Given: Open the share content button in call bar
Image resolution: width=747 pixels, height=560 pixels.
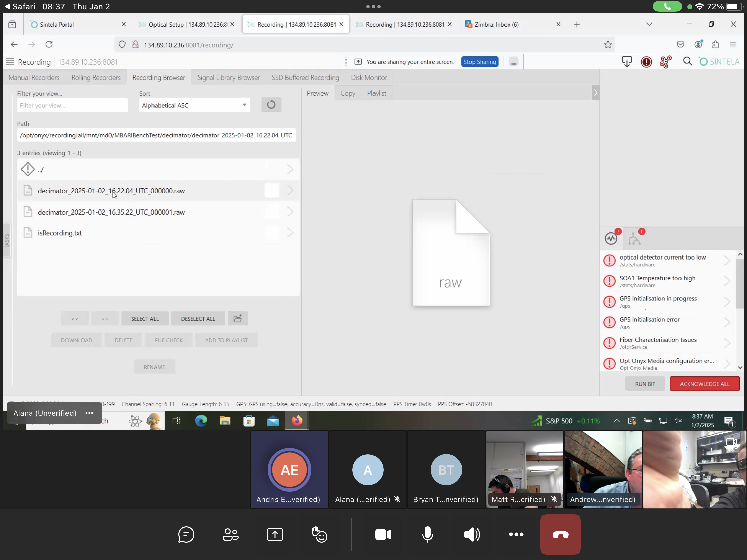Looking at the screenshot, I should pyautogui.click(x=275, y=534).
